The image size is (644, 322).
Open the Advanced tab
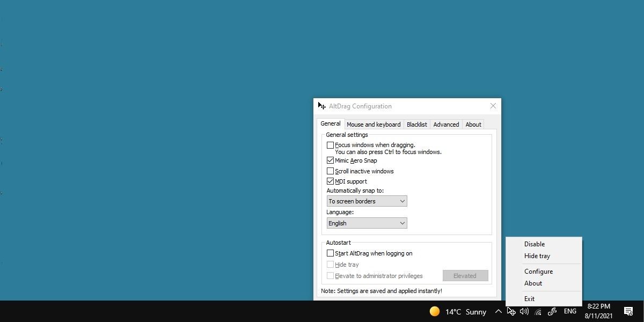click(446, 125)
